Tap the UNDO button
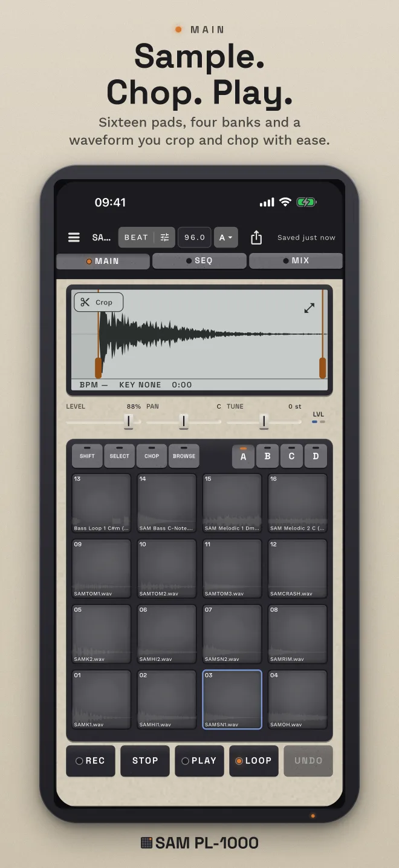 [308, 761]
